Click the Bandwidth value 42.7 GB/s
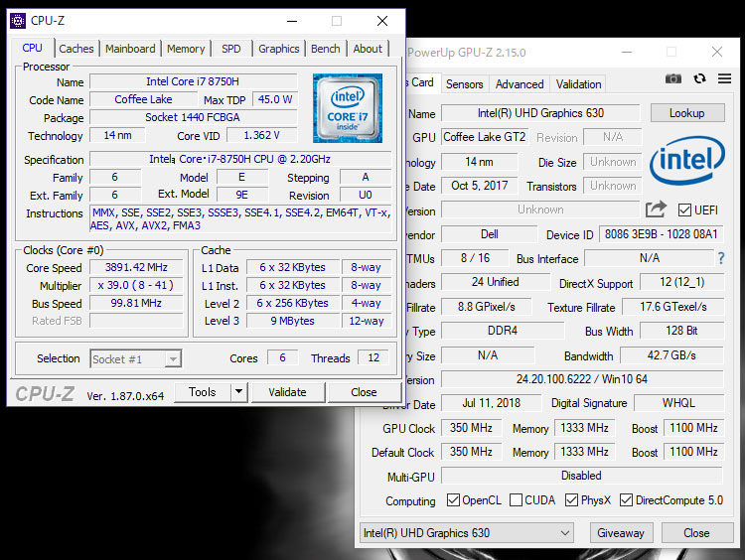The height and width of the screenshot is (560, 745). point(671,355)
